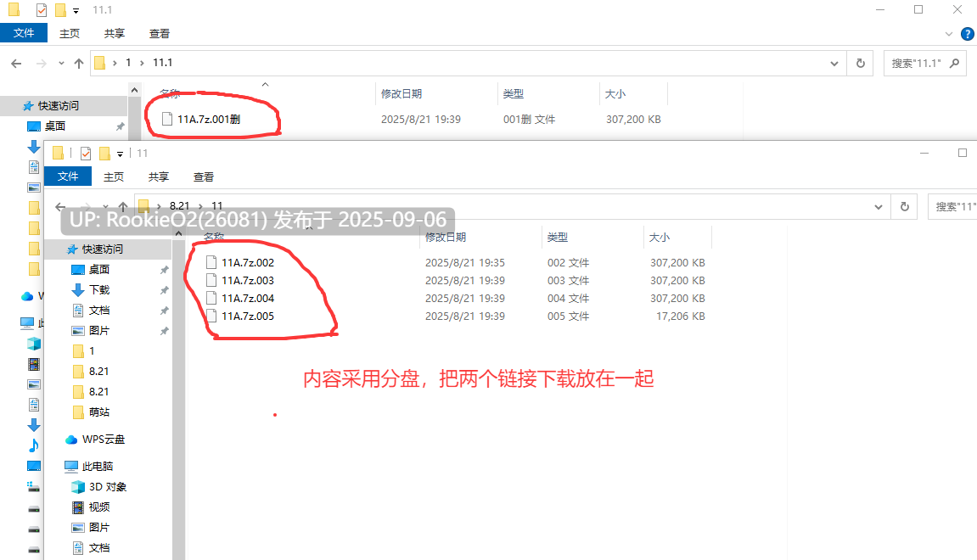Click the WPS云盘 cloud icon
Viewport: 977px width, 560px height.
(71, 440)
